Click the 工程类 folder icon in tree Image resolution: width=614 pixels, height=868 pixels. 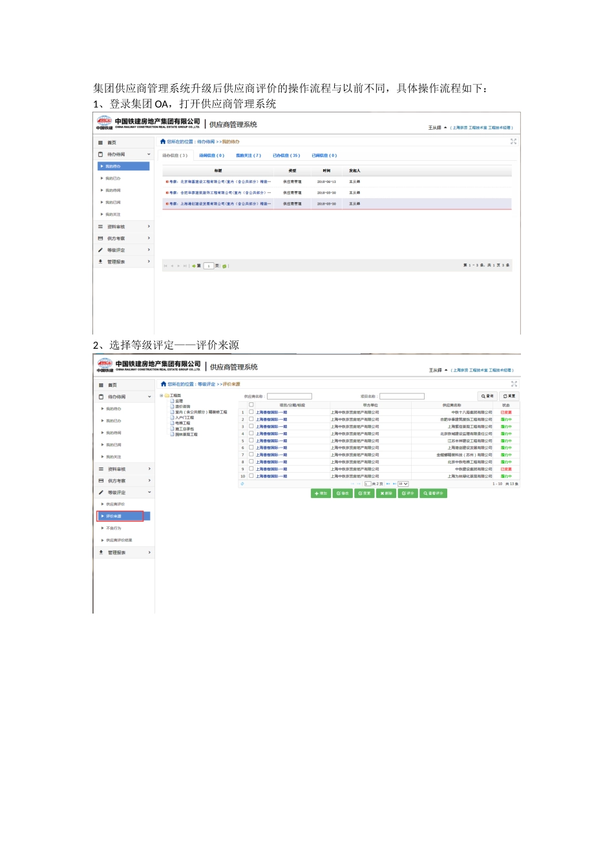click(167, 395)
